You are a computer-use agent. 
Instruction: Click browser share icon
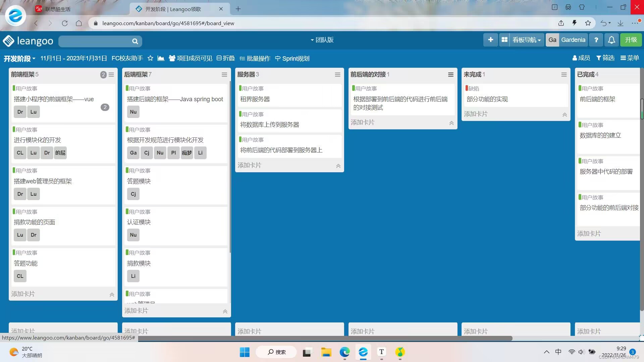click(x=561, y=23)
